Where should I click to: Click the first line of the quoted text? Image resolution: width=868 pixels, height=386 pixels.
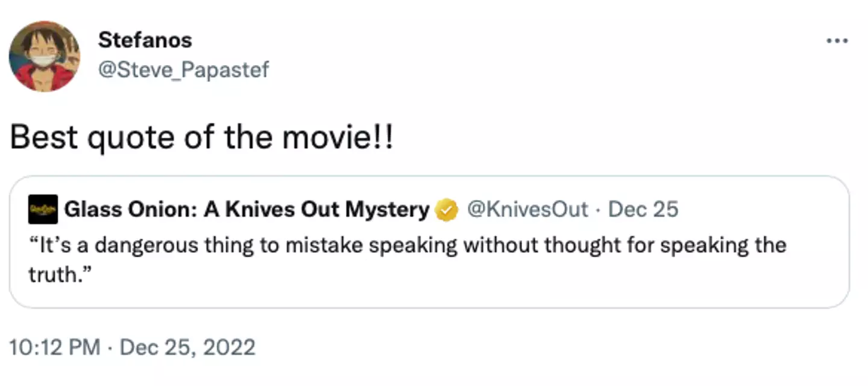pos(407,246)
